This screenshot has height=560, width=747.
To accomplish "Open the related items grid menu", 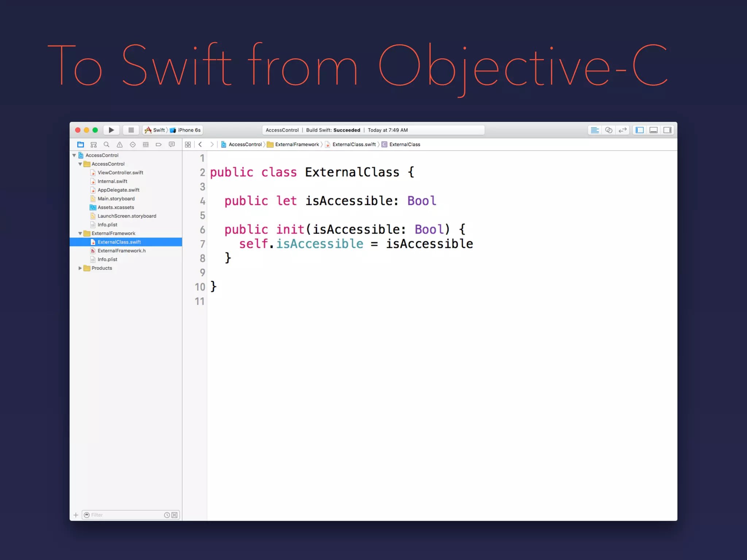I will 188,145.
